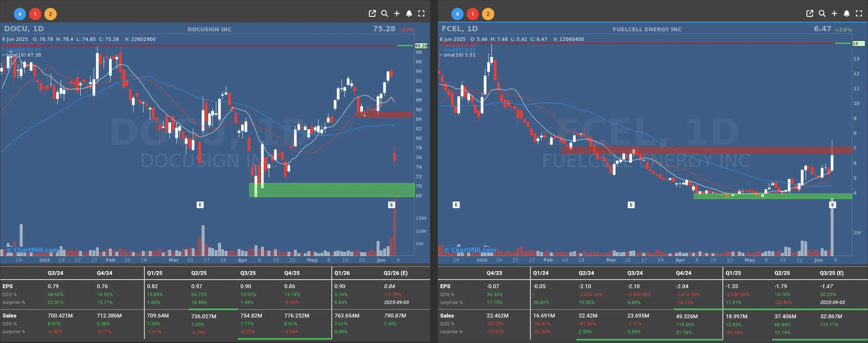Image resolution: width=868 pixels, height=343 pixels.
Task: Click DOCU Sales value 700.421M
Action: pos(60,316)
